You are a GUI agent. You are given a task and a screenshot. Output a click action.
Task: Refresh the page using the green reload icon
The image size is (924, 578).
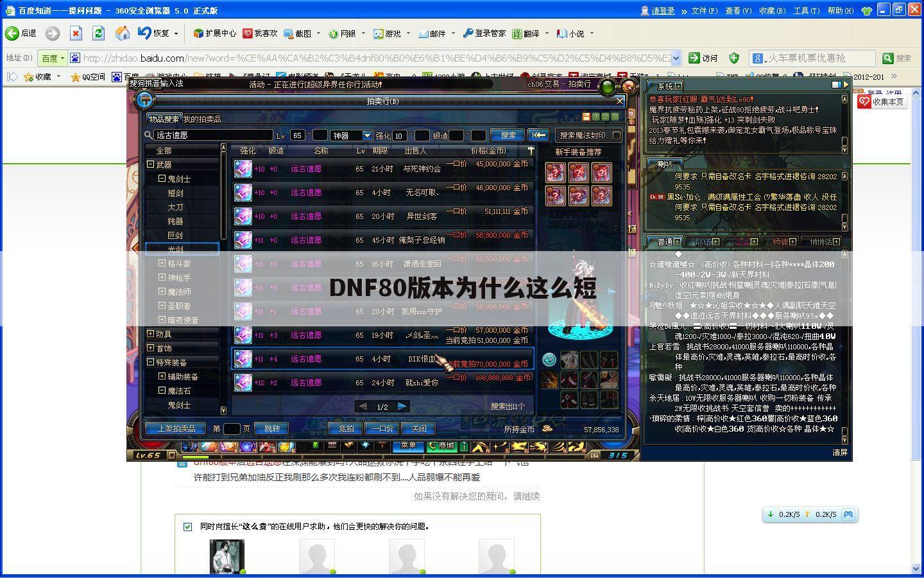click(x=98, y=33)
